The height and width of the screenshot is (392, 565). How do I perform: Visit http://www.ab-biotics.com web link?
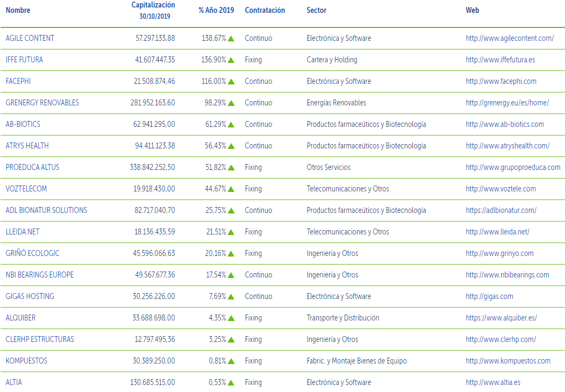pos(505,124)
